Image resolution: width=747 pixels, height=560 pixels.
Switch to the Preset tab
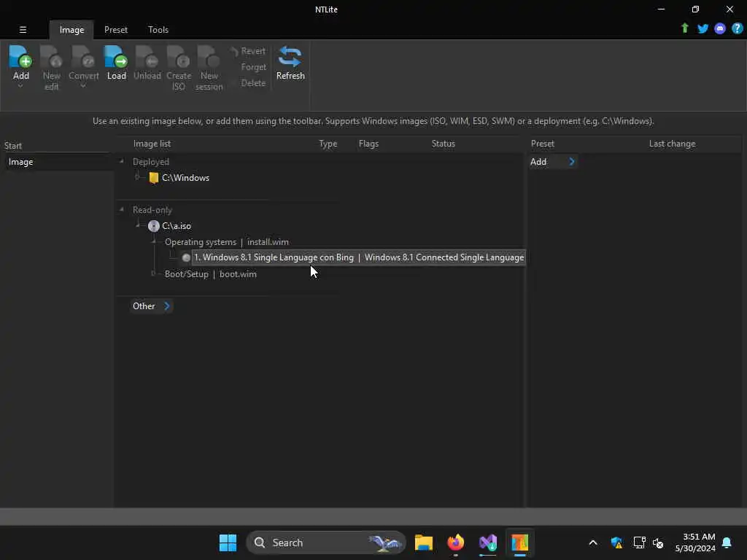pos(116,29)
